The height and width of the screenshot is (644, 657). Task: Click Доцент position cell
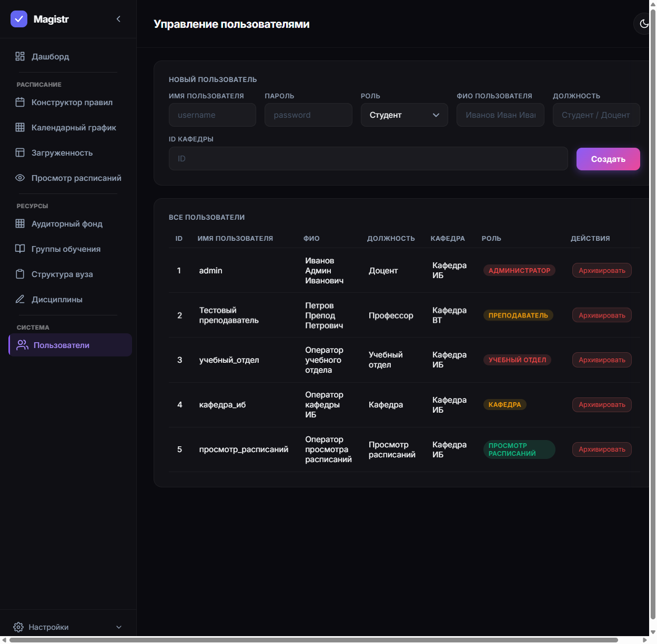pos(383,271)
